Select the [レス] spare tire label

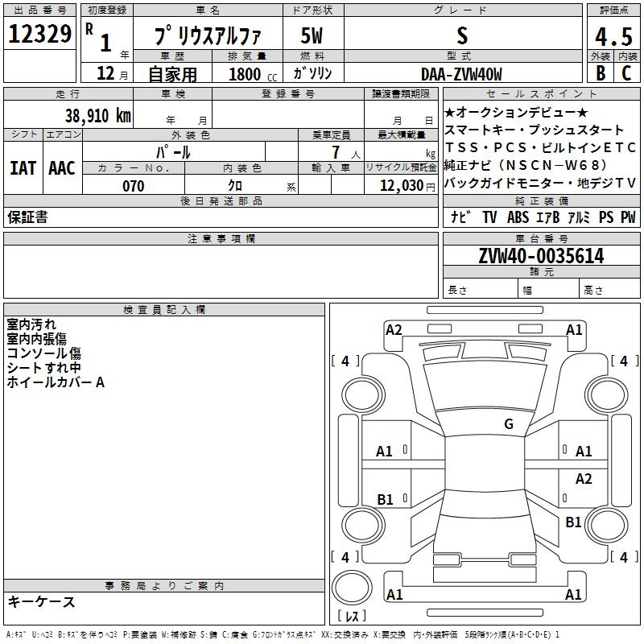(352, 616)
